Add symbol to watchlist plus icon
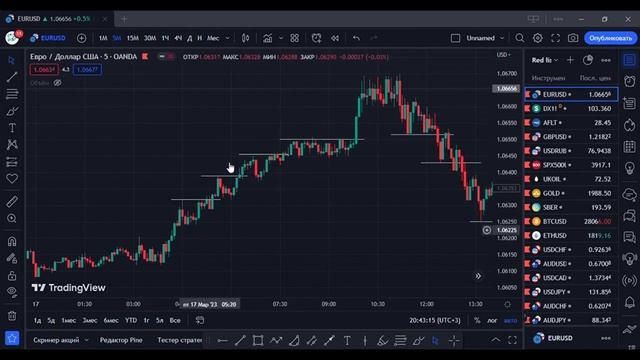 pyautogui.click(x=570, y=60)
